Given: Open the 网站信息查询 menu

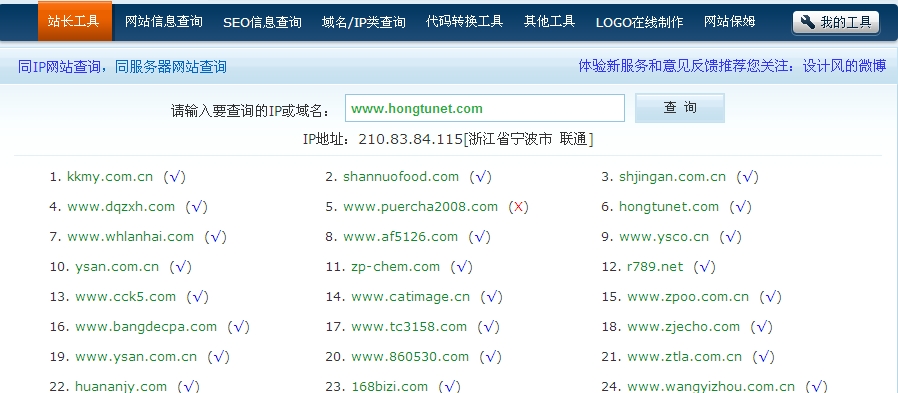Looking at the screenshot, I should point(164,22).
